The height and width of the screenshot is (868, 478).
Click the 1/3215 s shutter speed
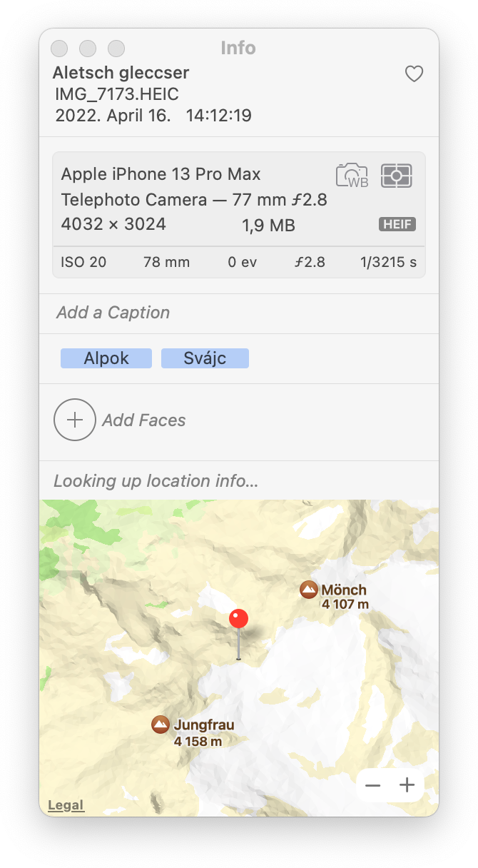(x=389, y=262)
